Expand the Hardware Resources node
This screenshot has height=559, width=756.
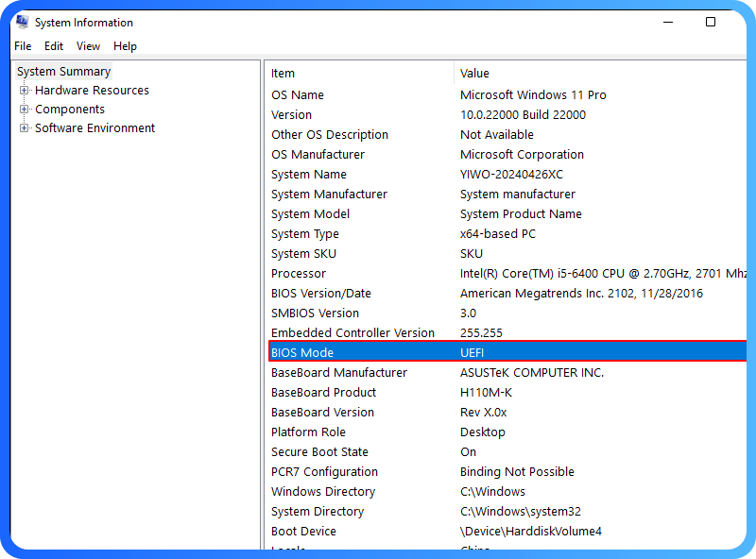(24, 90)
